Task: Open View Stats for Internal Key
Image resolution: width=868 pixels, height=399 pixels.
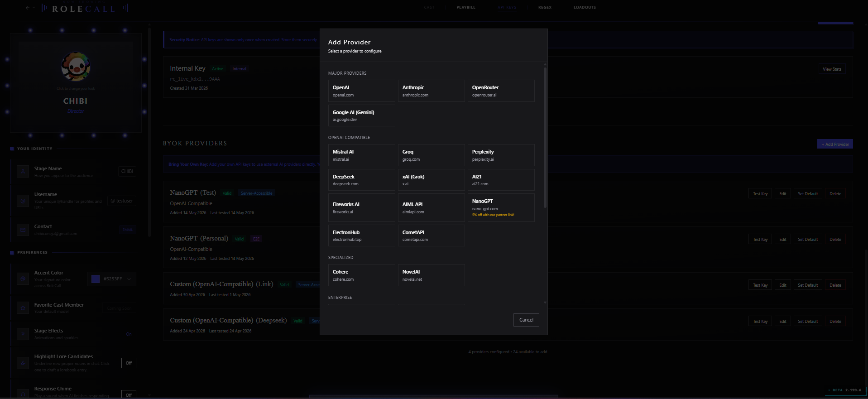Action: coord(832,69)
